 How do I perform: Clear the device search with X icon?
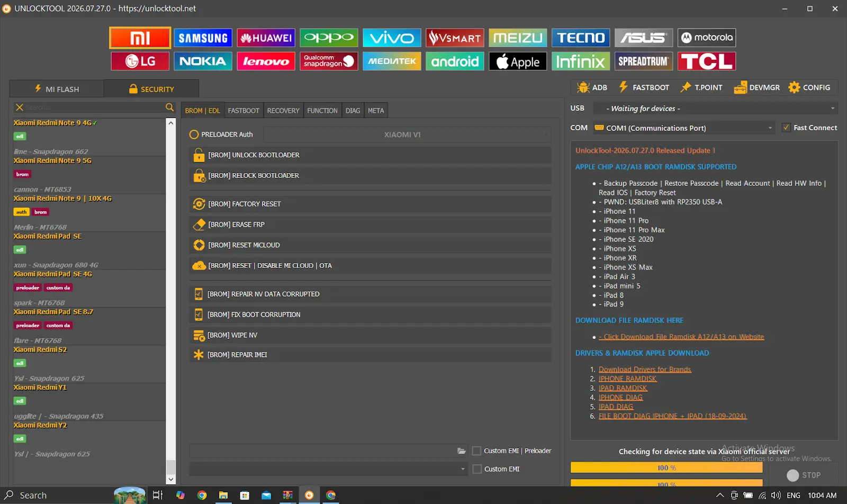pyautogui.click(x=20, y=107)
